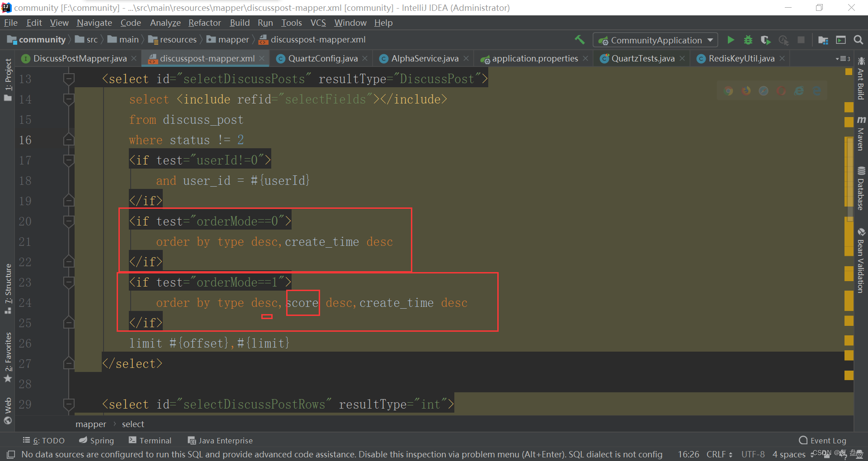The height and width of the screenshot is (461, 868).
Task: Open the CommunityApplication run configuration dropdown
Action: point(655,40)
